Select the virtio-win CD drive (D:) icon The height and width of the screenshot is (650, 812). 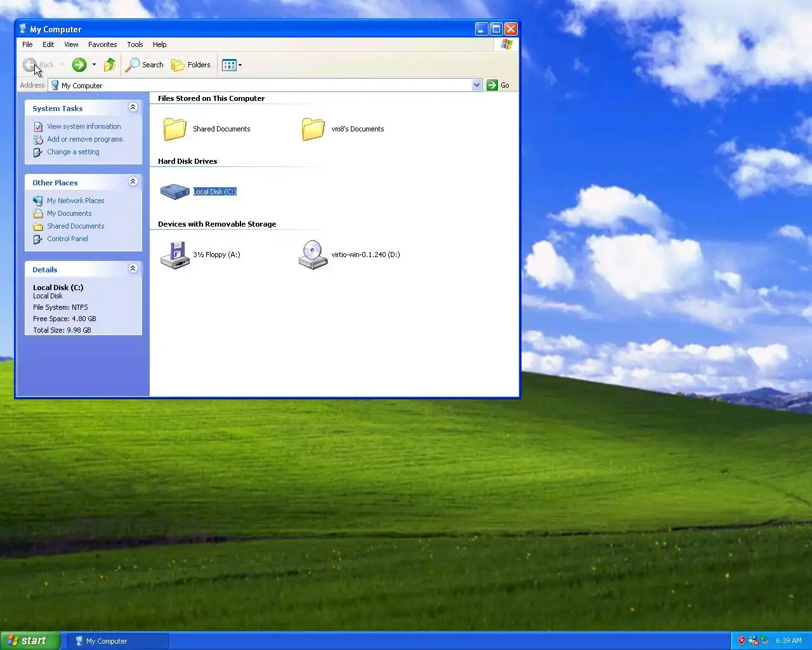[x=313, y=255]
